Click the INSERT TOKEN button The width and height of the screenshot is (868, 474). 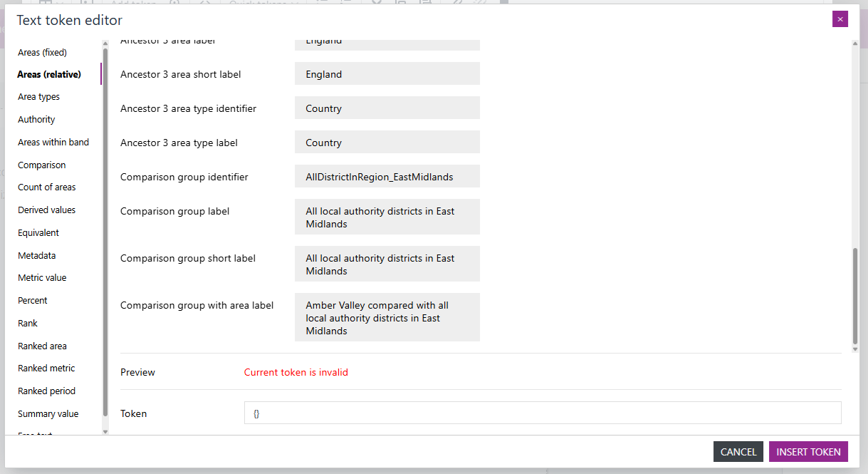click(x=808, y=451)
